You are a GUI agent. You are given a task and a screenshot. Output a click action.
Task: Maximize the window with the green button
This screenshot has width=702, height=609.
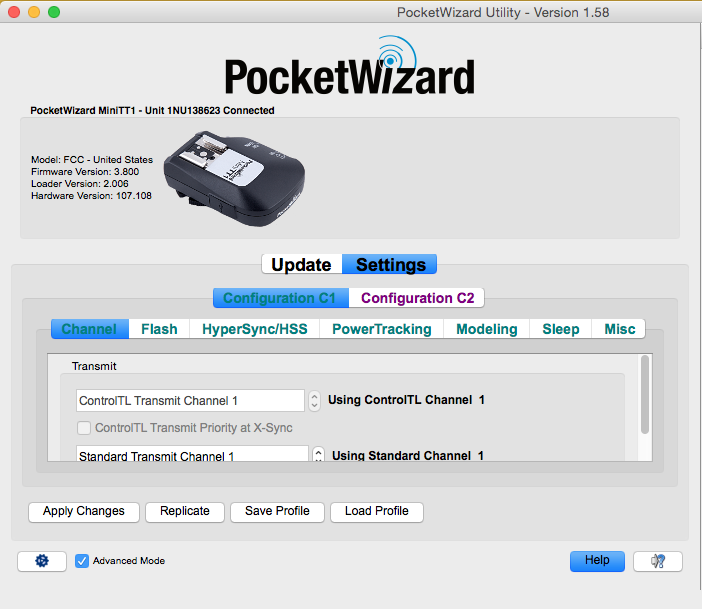[x=54, y=12]
